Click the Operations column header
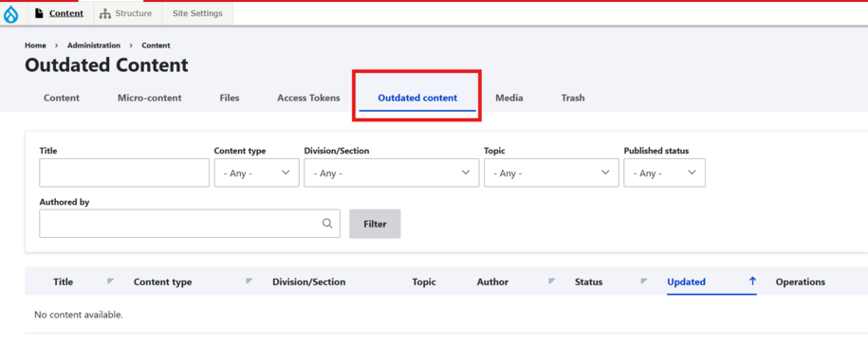Image resolution: width=868 pixels, height=362 pixels. [801, 281]
